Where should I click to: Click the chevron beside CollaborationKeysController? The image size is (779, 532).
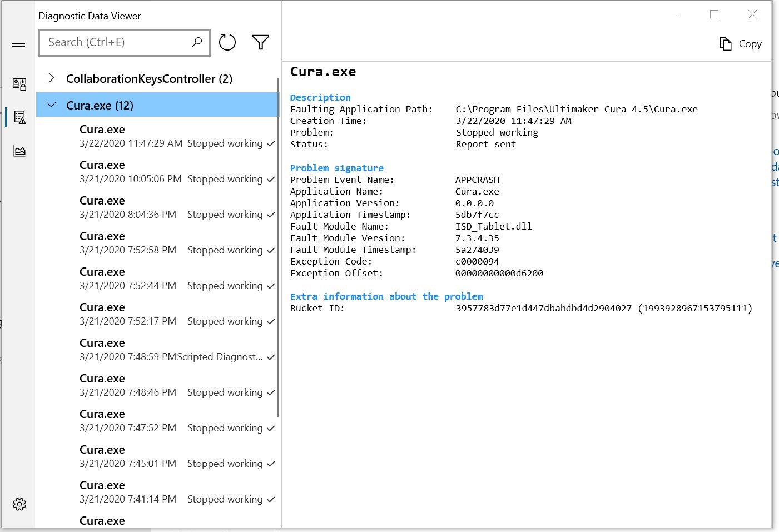pos(51,78)
